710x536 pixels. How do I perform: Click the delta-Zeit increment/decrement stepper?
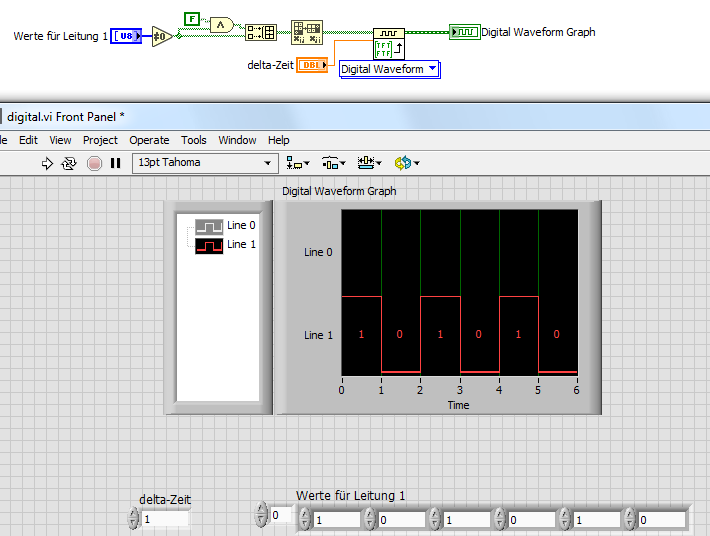click(134, 519)
